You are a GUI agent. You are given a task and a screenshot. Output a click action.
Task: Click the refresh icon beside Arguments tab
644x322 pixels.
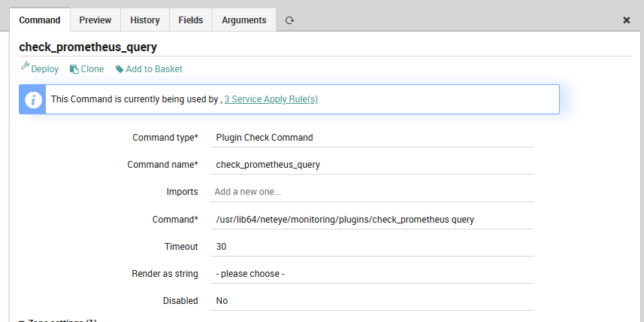(x=289, y=20)
